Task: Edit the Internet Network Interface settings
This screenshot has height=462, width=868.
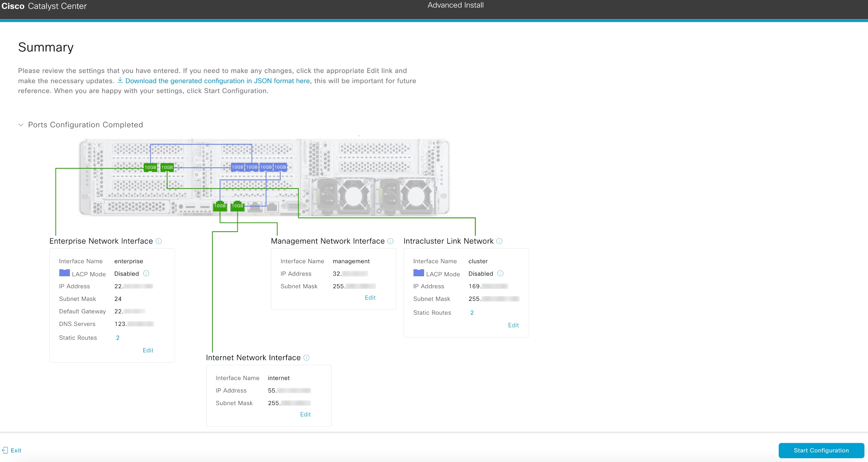Action: pos(305,414)
